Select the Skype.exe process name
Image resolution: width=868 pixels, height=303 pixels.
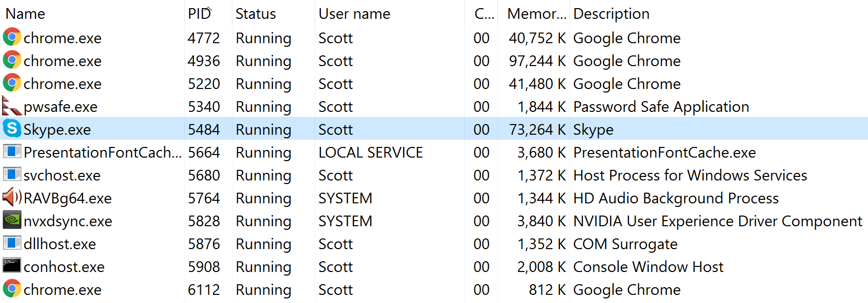click(x=57, y=130)
